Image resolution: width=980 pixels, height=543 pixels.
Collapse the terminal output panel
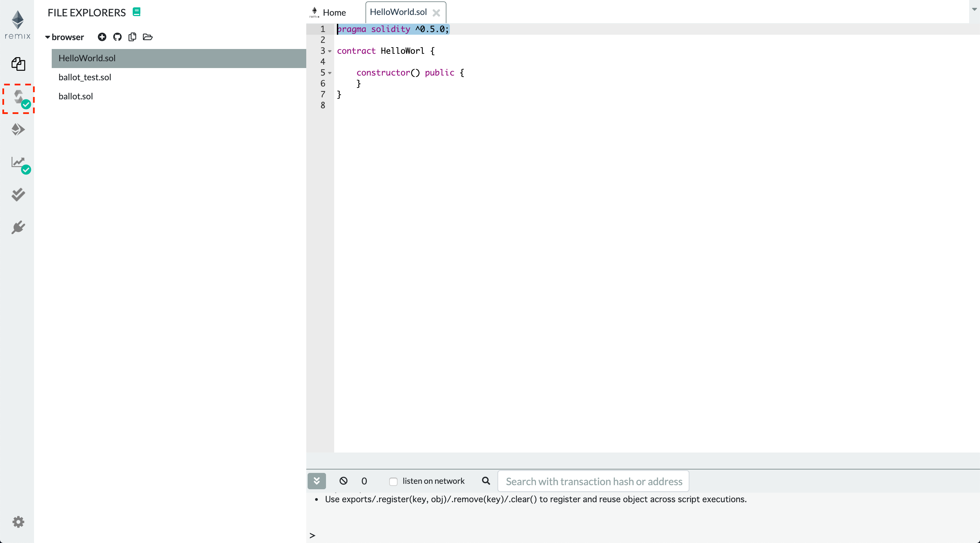point(317,480)
